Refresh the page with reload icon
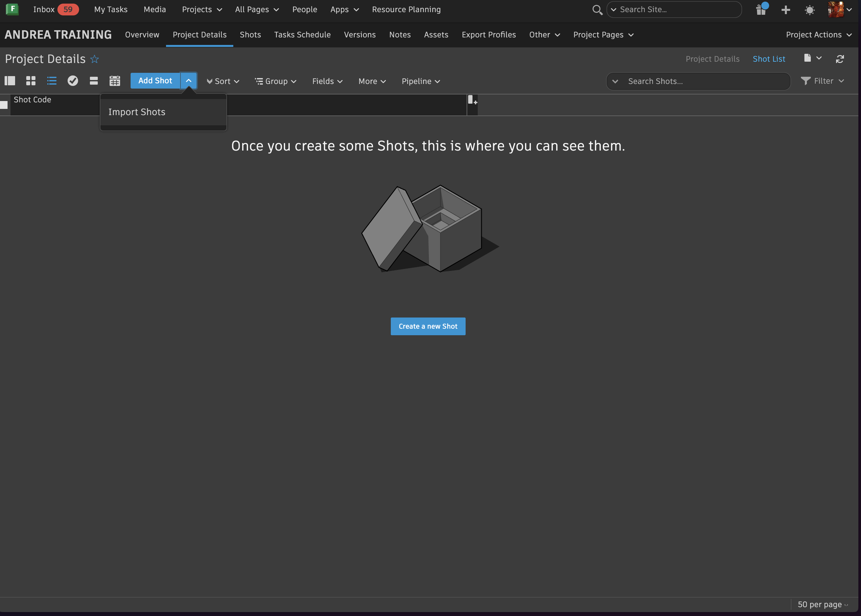Viewport: 861px width, 616px height. (840, 59)
